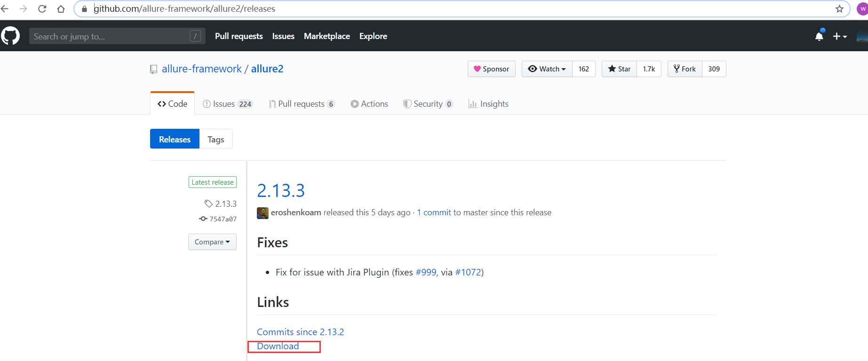The image size is (868, 361).
Task: Click the Links heading
Action: [273, 302]
